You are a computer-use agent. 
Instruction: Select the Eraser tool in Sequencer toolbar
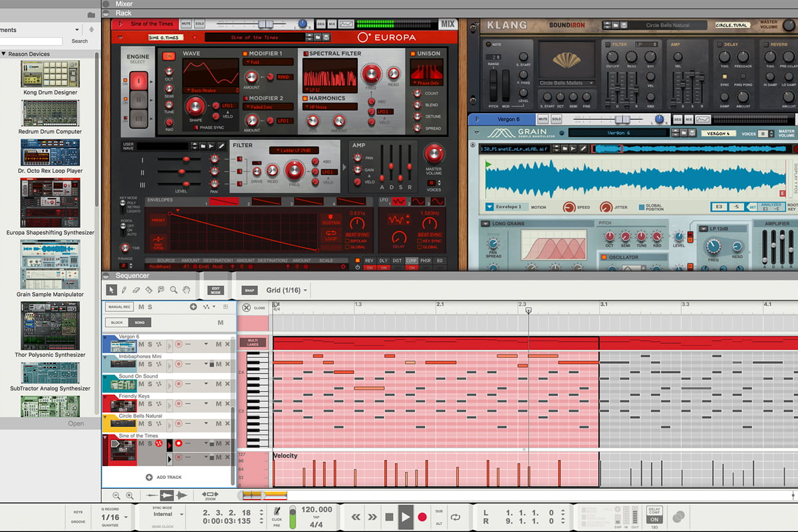coord(136,290)
